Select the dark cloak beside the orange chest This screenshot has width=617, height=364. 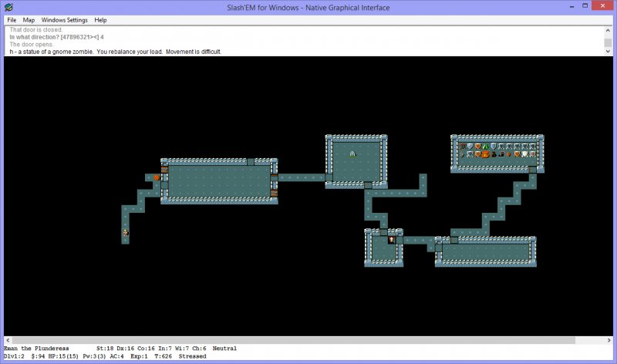pyautogui.click(x=494, y=154)
